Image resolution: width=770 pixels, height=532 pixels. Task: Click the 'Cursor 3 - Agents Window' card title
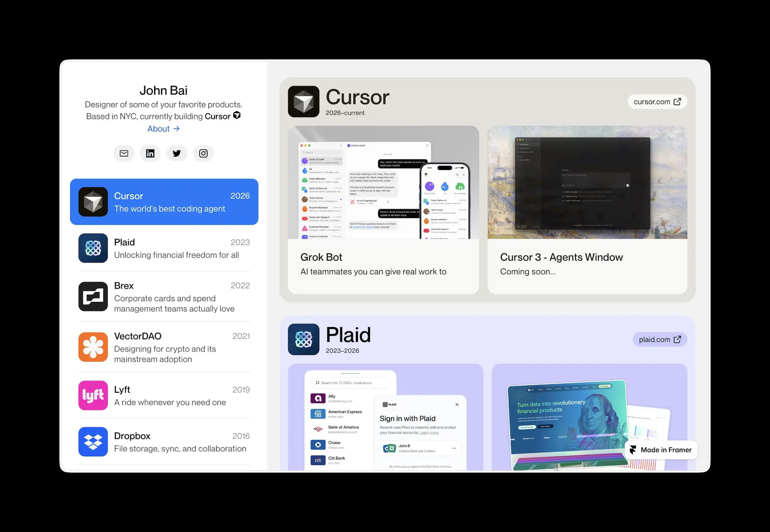point(561,257)
